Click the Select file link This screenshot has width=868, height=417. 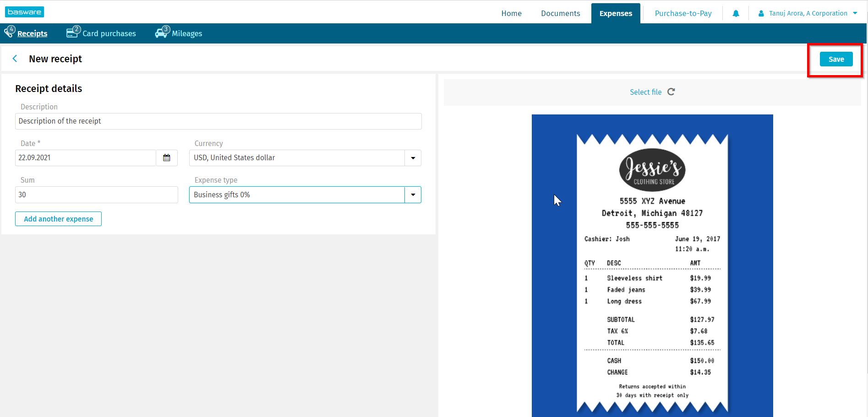(645, 92)
